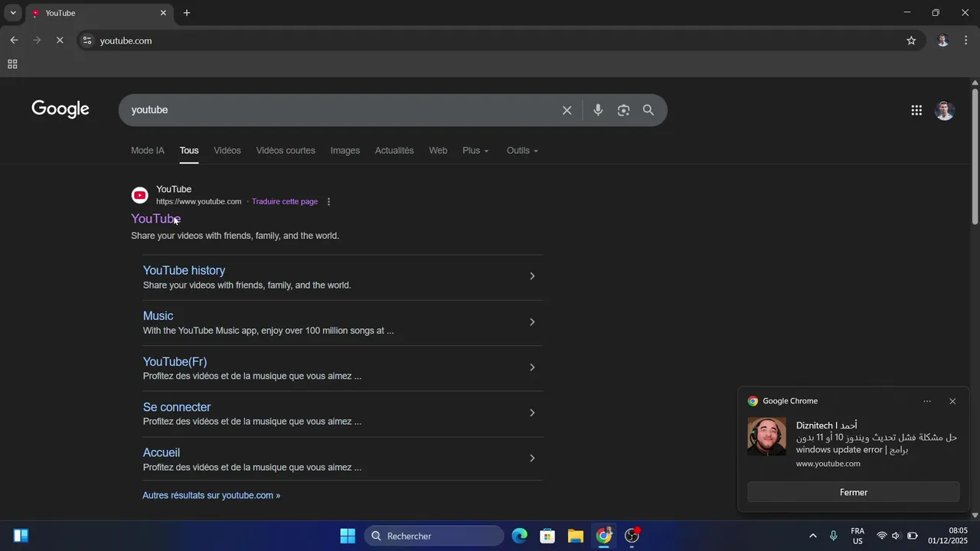Open the result's three-dot options

(x=329, y=202)
